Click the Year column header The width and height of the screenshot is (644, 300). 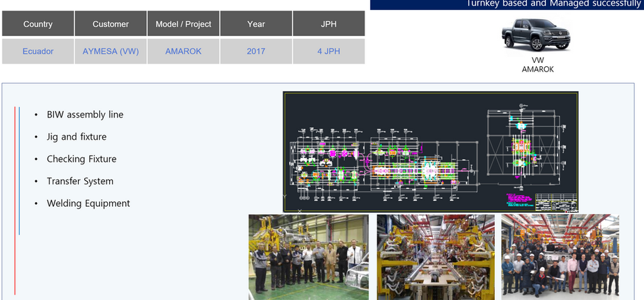coord(256,24)
